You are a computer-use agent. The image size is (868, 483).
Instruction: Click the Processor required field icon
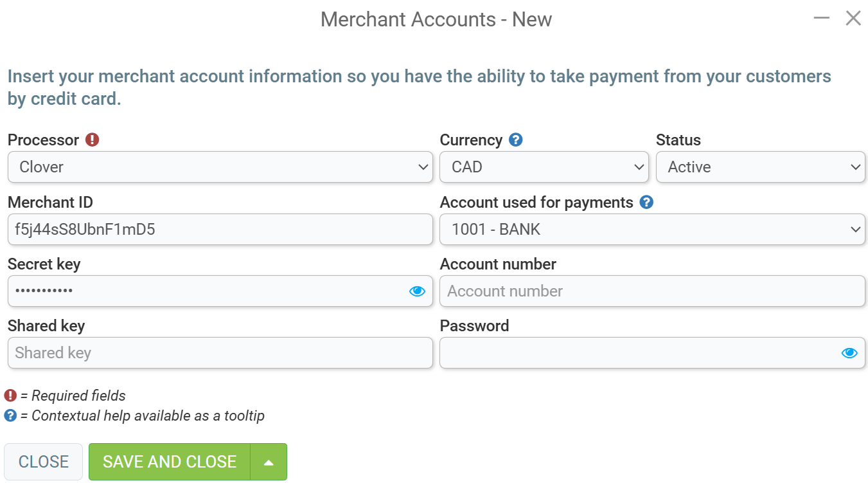coord(93,140)
